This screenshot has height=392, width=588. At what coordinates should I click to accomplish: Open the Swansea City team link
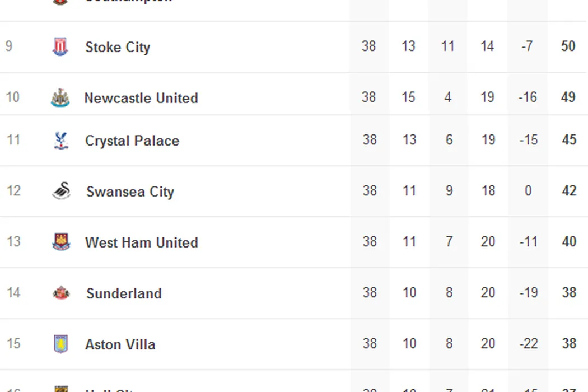tap(130, 192)
